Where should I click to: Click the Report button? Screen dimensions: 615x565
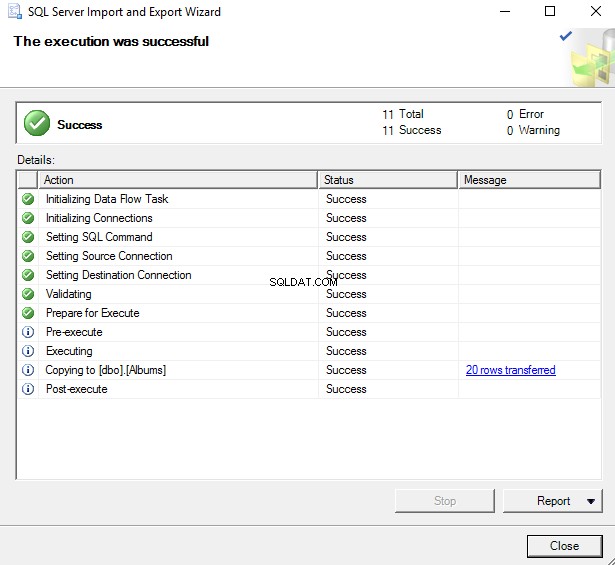click(553, 501)
